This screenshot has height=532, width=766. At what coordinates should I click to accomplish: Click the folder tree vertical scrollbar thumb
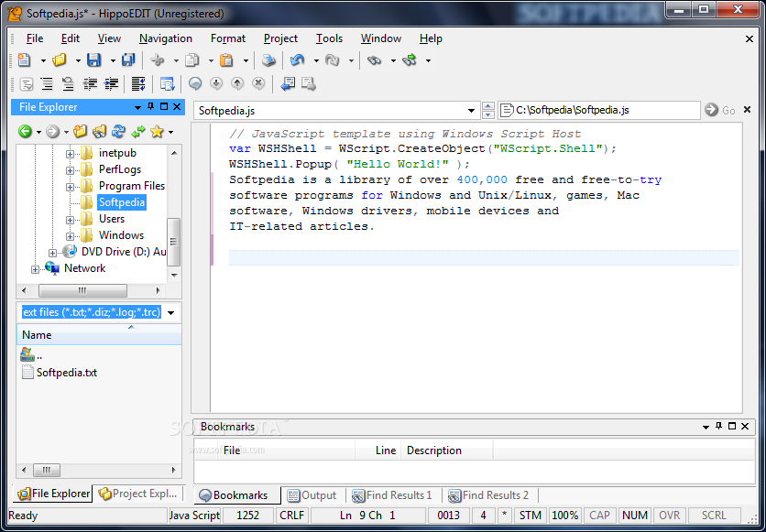click(x=174, y=242)
